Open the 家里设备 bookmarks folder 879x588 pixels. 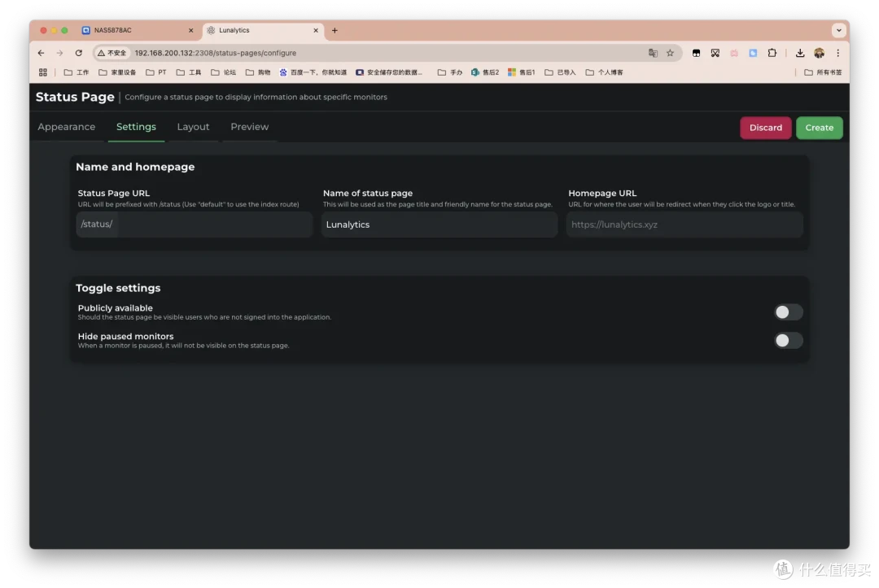coord(117,72)
